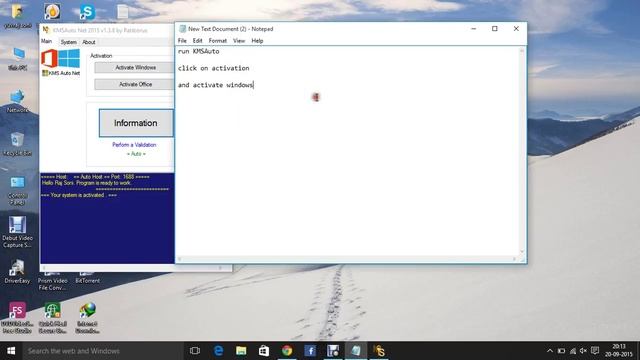Open the Facebook app taskbar icon

310,351
